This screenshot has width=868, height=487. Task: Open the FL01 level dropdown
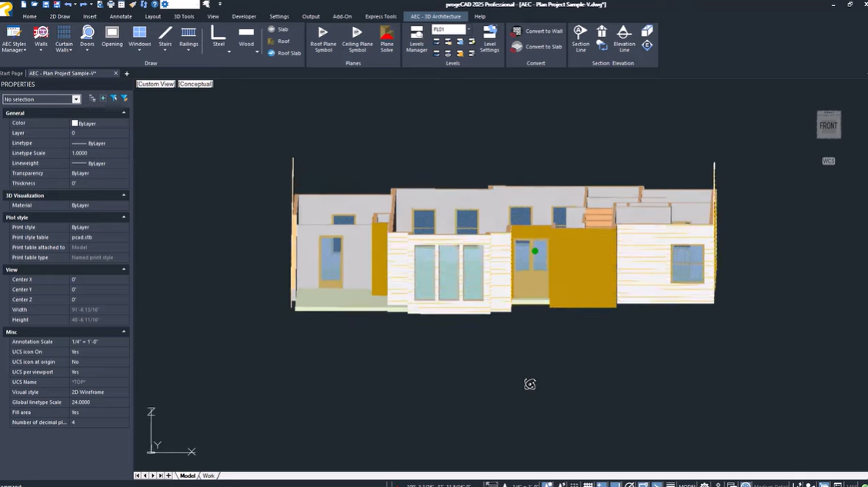click(469, 29)
